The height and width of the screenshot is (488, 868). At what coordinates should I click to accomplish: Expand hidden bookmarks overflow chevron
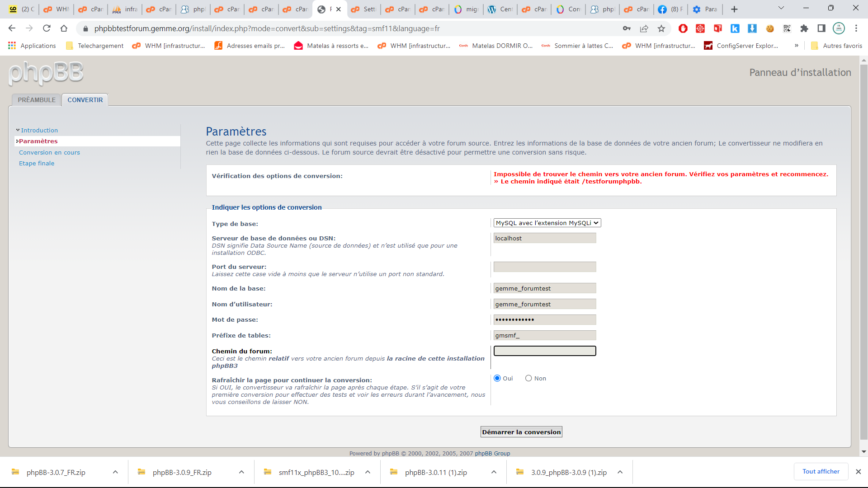coord(797,46)
